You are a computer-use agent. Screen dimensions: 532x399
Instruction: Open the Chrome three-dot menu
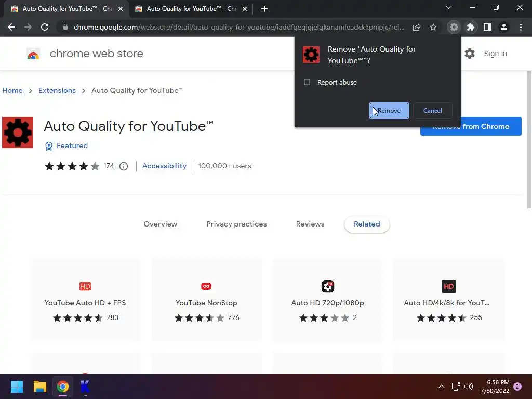521,27
